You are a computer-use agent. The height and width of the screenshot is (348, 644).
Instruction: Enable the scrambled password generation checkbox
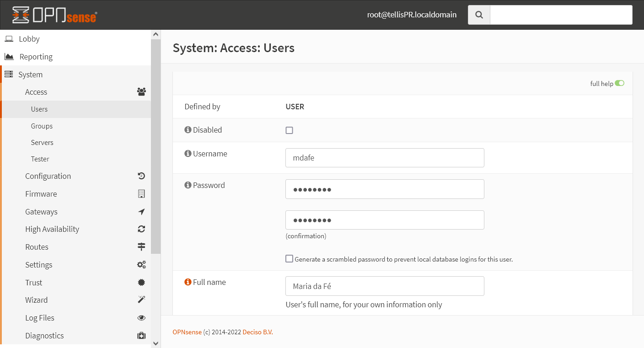(x=289, y=259)
